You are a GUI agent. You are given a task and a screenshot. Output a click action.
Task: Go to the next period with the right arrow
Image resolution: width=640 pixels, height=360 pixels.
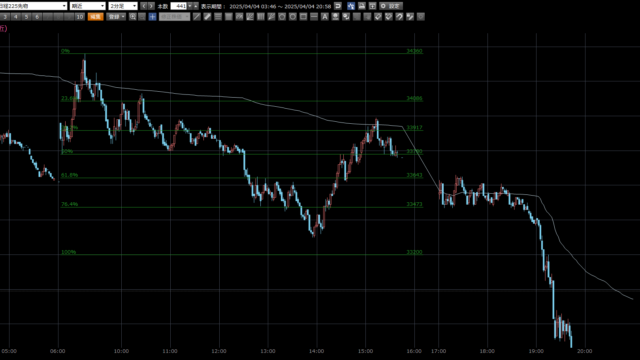click(151, 6)
